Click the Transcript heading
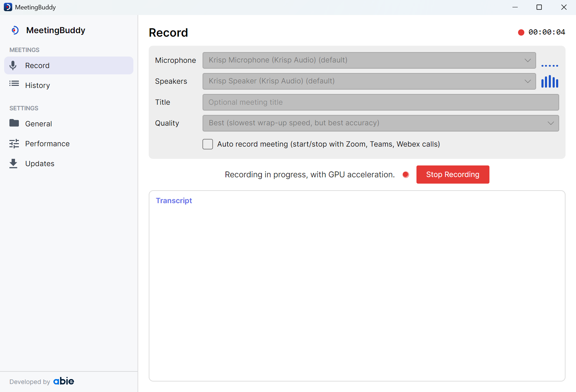 click(174, 201)
